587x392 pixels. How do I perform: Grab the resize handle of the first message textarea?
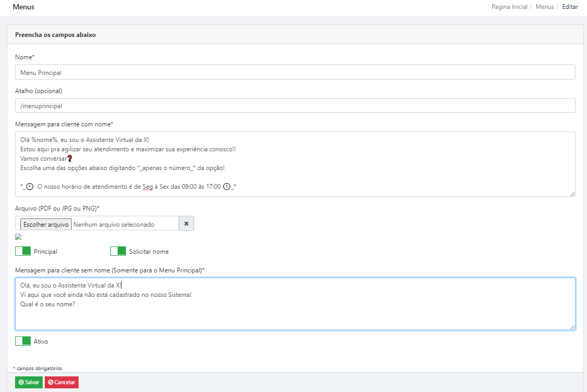[x=572, y=193]
